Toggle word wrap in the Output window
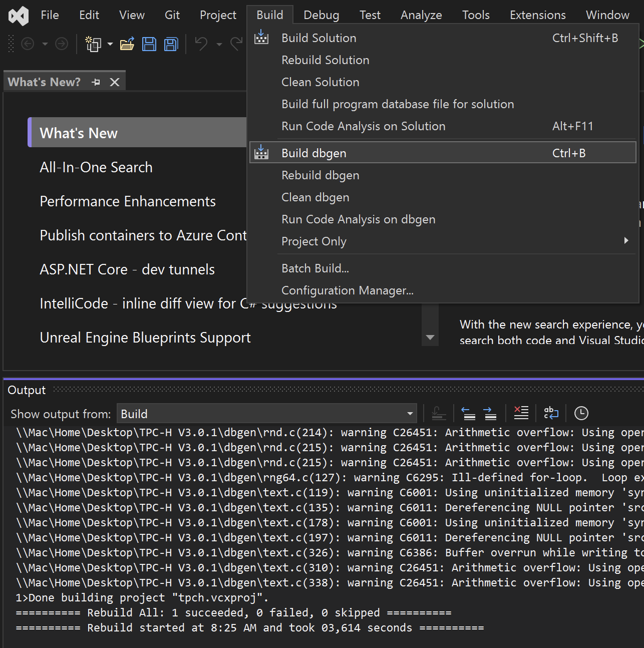The width and height of the screenshot is (644, 648). pos(551,413)
